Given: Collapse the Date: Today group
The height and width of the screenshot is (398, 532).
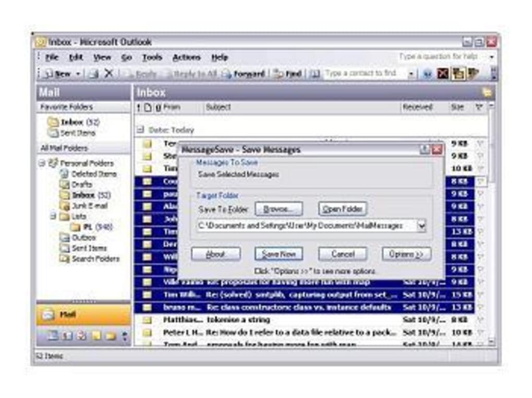Looking at the screenshot, I should coord(140,130).
